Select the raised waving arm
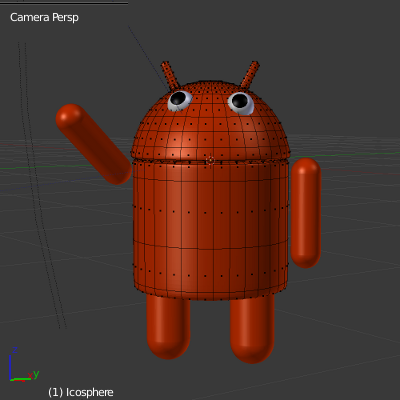Image resolution: width=400 pixels, height=400 pixels. click(94, 144)
